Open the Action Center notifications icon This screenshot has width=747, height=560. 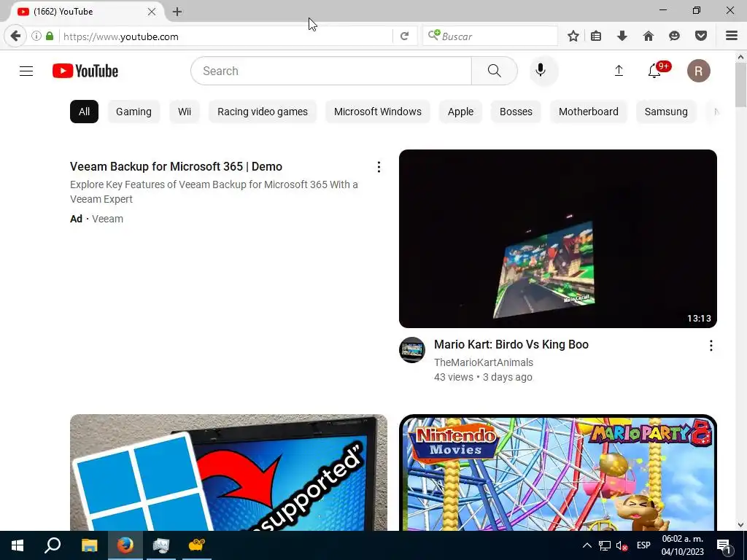[x=724, y=545]
